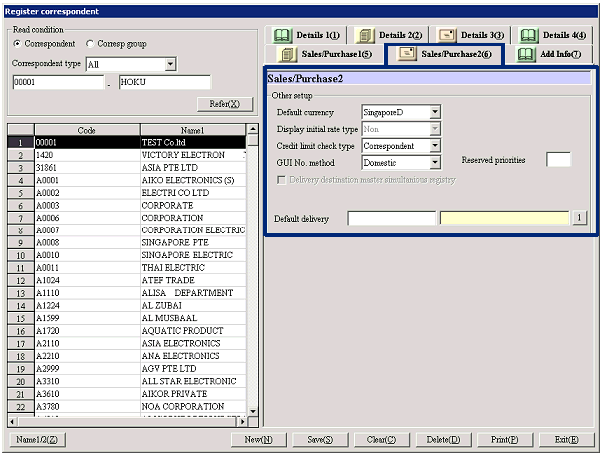Click the Exit(E) button
This screenshot has width=603, height=455.
[566, 440]
